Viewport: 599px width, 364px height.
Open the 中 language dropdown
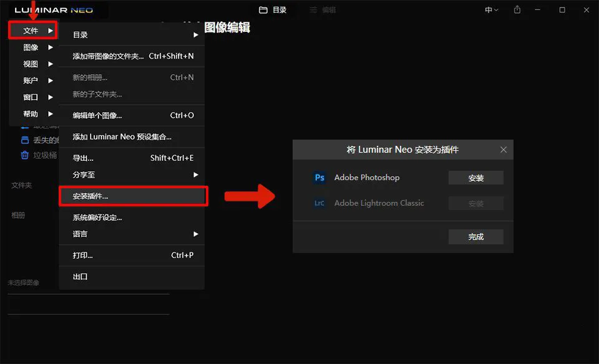tap(492, 10)
